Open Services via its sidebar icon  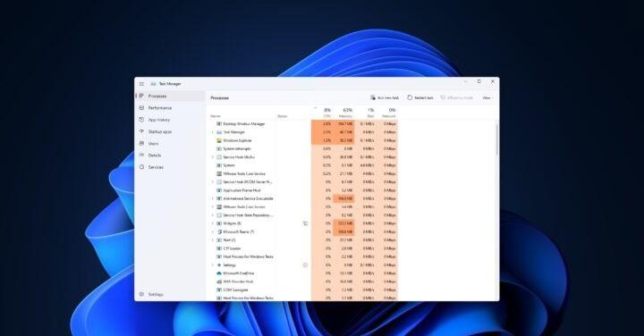(141, 167)
